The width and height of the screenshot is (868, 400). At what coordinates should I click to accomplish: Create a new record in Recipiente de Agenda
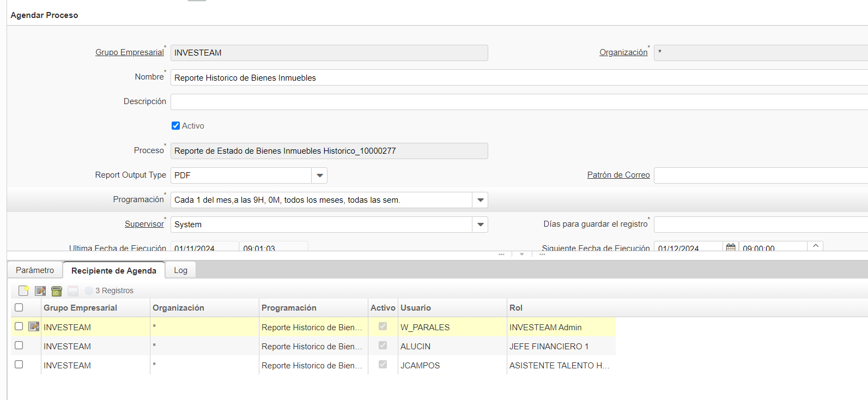[x=23, y=291]
